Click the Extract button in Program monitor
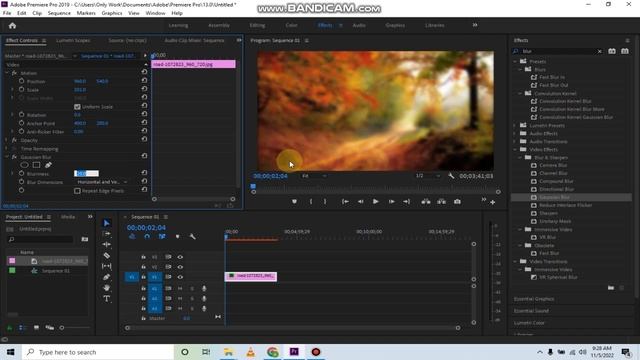This screenshot has width=640, height=360. [442, 202]
